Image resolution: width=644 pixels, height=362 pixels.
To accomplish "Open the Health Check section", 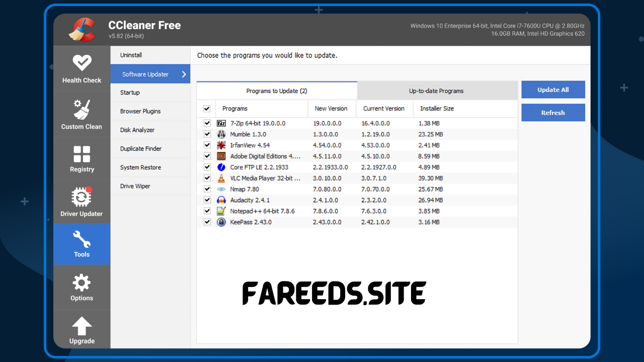I will [x=82, y=68].
